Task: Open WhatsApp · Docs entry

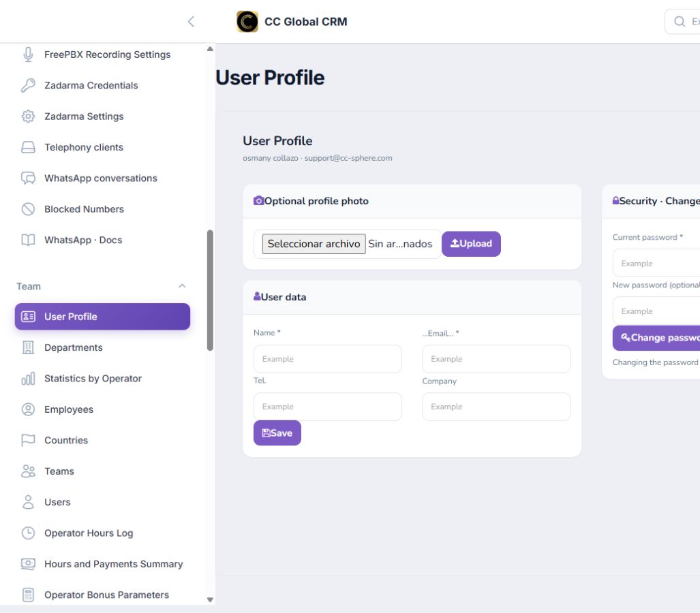Action: (102, 240)
